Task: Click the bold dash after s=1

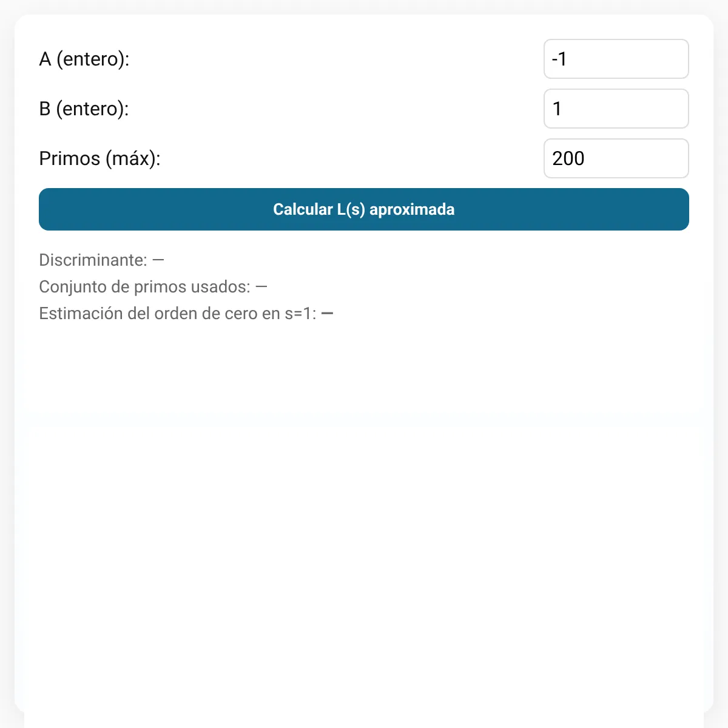Action: pyautogui.click(x=328, y=314)
